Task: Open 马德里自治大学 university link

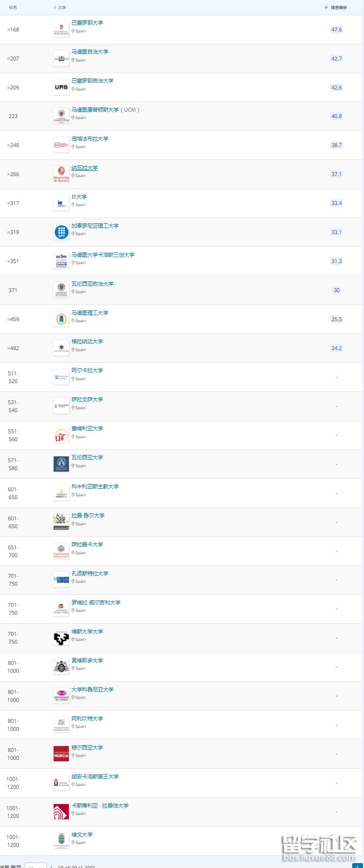Action: 90,52
